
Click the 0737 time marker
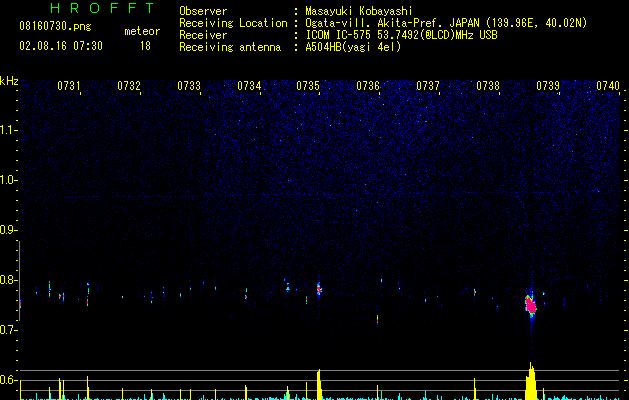pyautogui.click(x=428, y=86)
